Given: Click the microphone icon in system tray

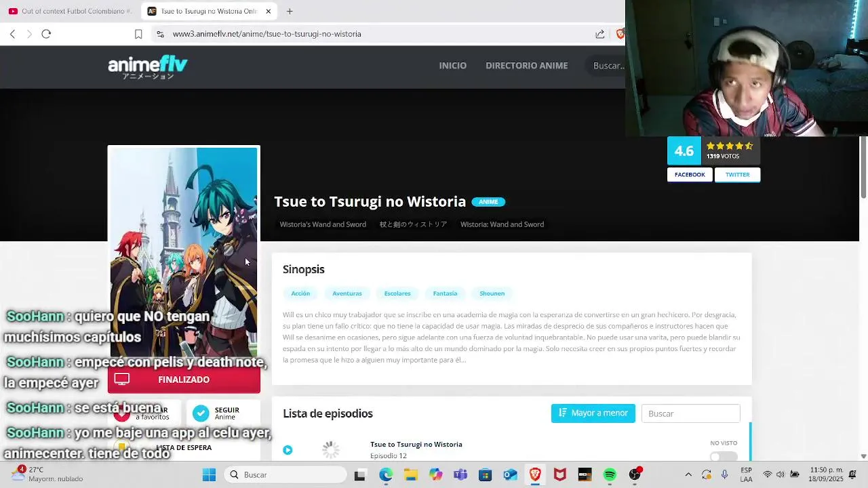Looking at the screenshot, I should pyautogui.click(x=725, y=474).
